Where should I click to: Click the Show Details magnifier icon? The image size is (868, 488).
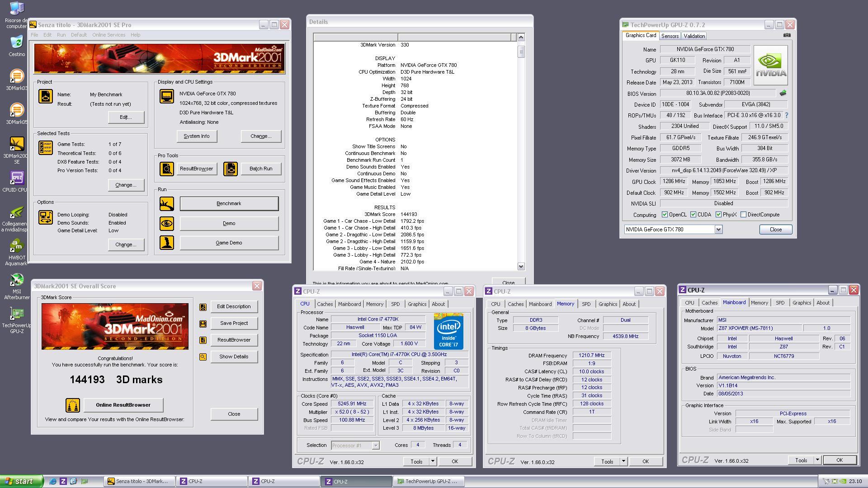point(203,357)
